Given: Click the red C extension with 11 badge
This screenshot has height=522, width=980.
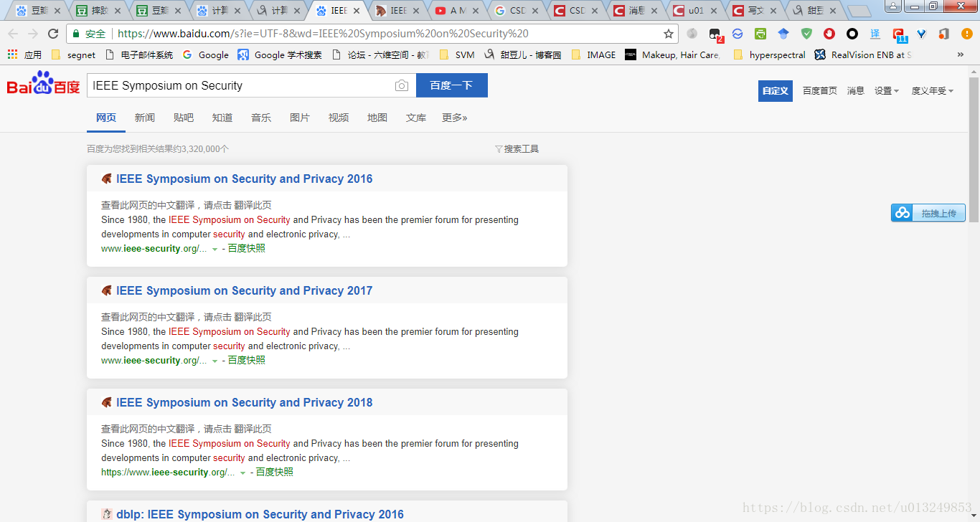Looking at the screenshot, I should click(x=900, y=34).
